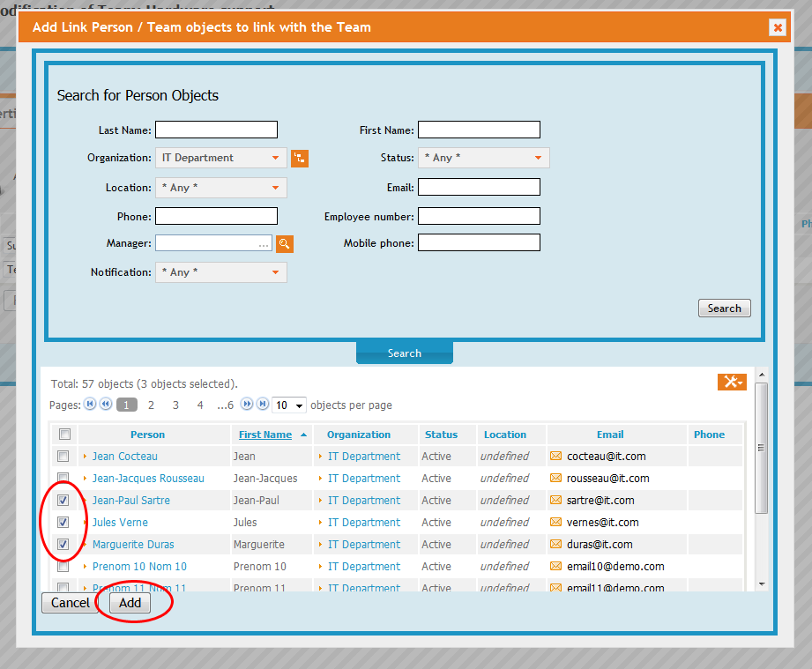Uncheck the Jean-Paul Sartre row checkbox
This screenshot has height=669, width=812.
(63, 500)
